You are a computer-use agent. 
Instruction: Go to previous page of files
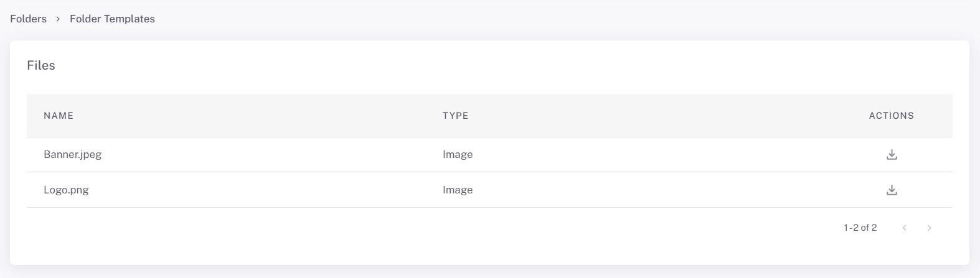point(904,228)
